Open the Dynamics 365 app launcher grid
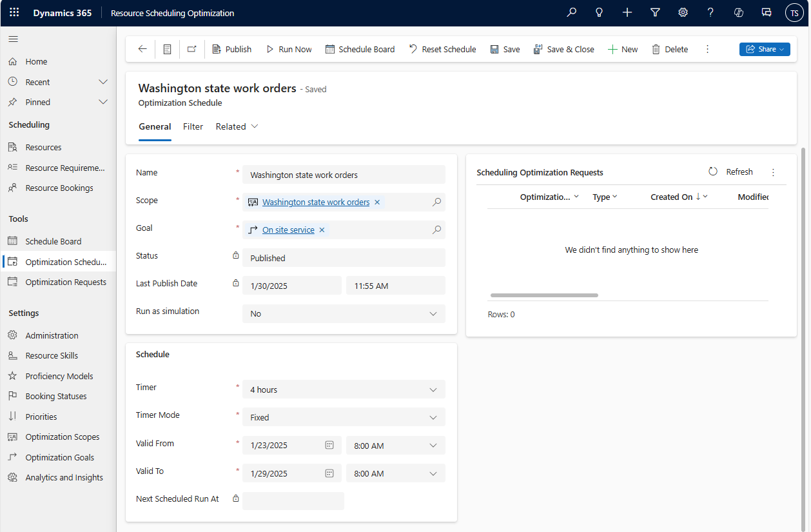 (x=14, y=12)
